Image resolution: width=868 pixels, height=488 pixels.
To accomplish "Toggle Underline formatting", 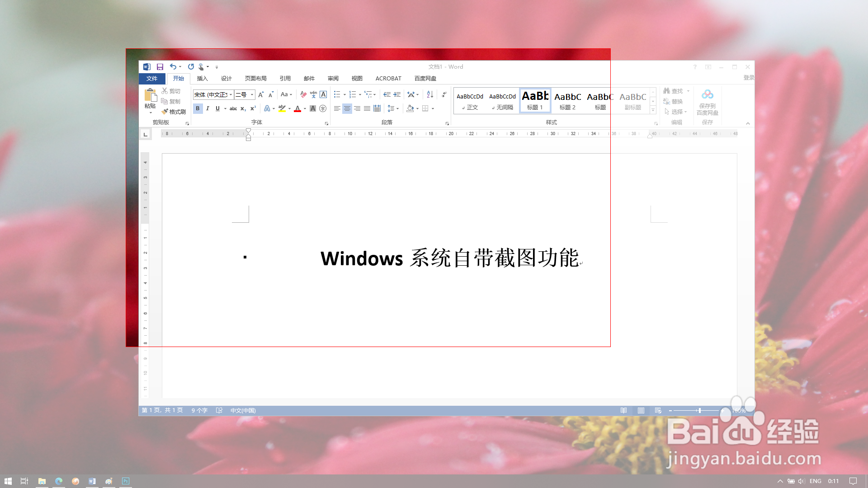I will point(217,108).
